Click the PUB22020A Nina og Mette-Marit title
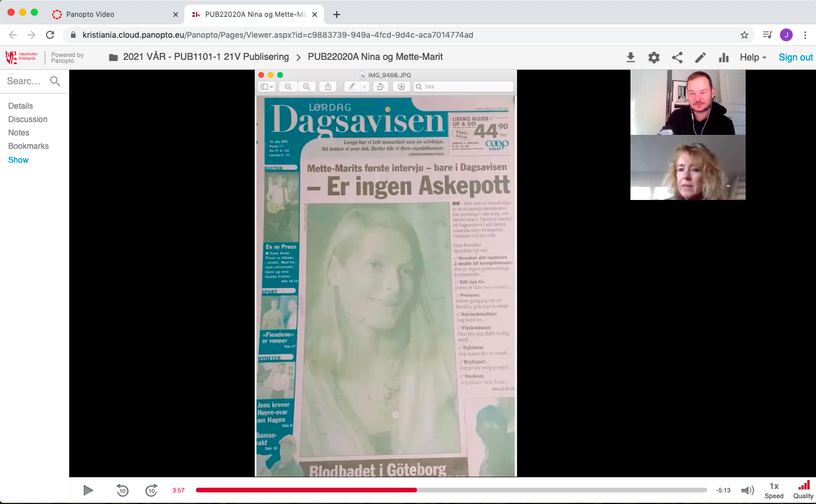The height and width of the screenshot is (504, 816). click(375, 56)
